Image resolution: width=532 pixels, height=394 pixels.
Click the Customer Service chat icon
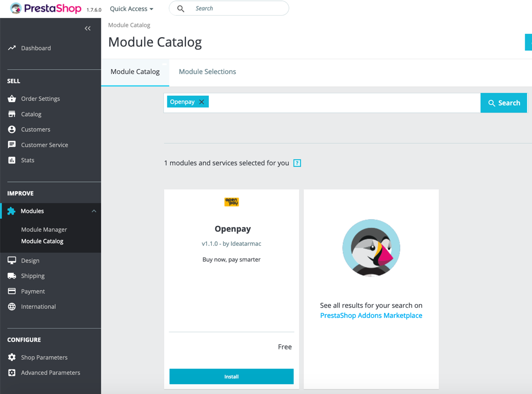point(12,145)
